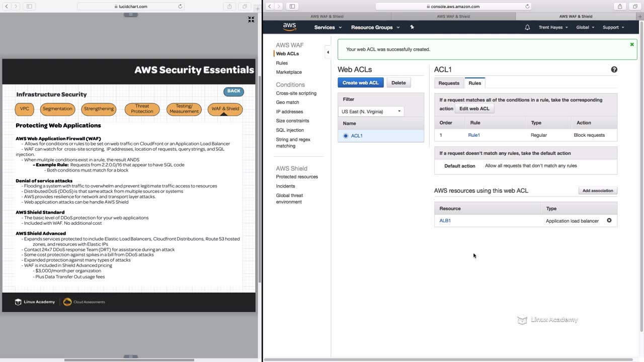The image size is (644, 362).
Task: Open the ALB1 resource link
Action: [x=445, y=221]
